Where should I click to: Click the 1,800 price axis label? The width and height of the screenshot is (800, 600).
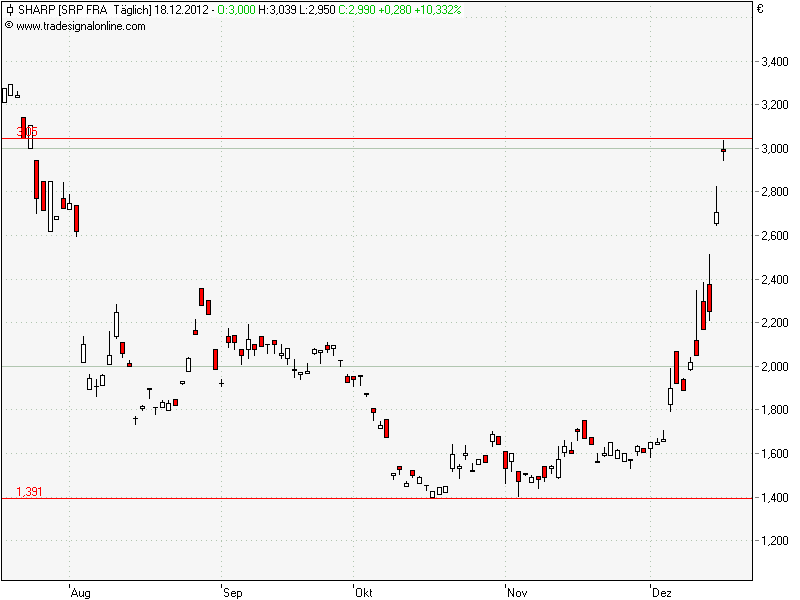(774, 410)
